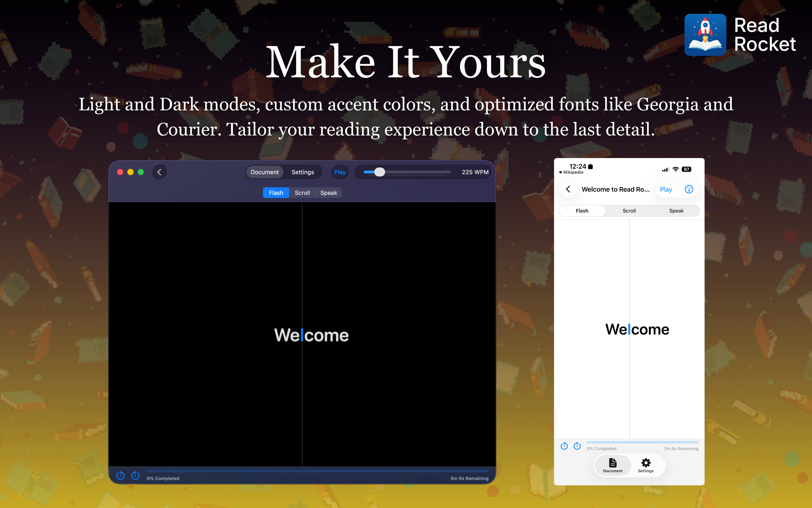Click the back arrow in the Mac window

[159, 172]
